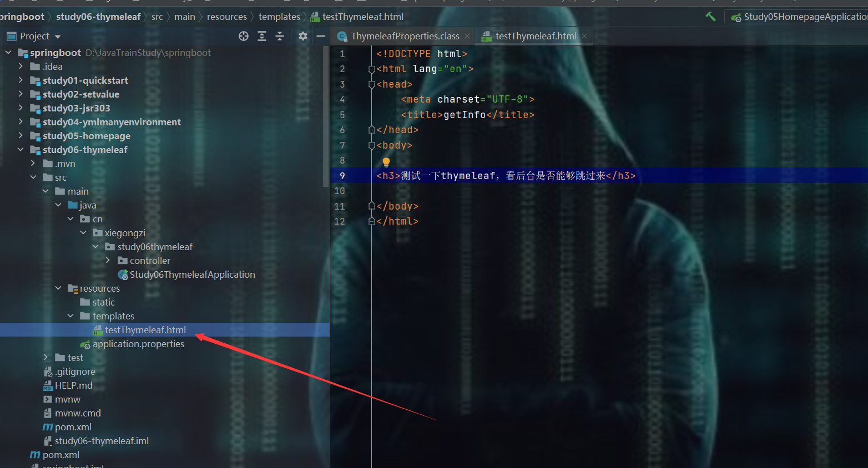Viewport: 868px width, 468px height.
Task: Expand the test folder
Action: pyautogui.click(x=46, y=358)
